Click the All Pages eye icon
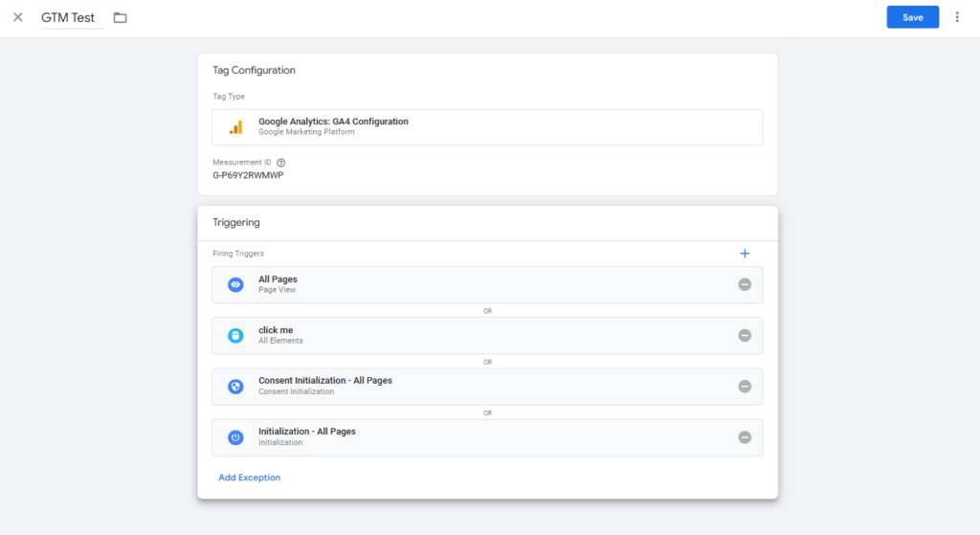Screen dimensions: 980x535 click(x=235, y=284)
